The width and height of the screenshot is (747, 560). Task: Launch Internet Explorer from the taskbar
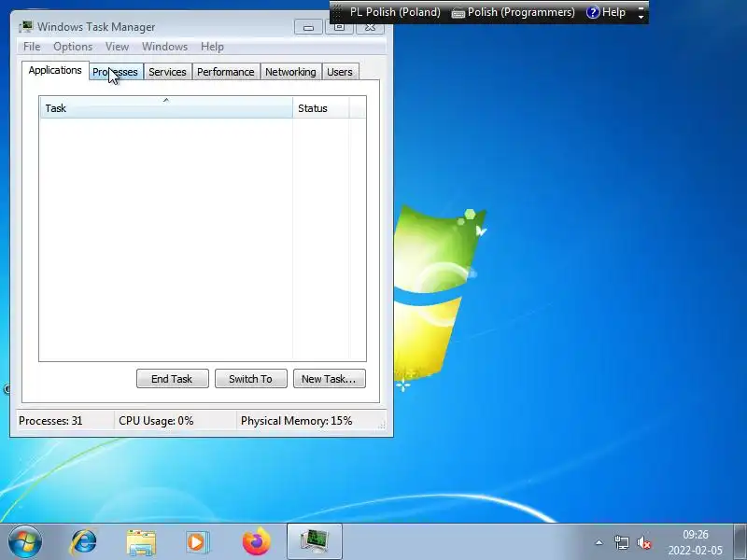point(84,542)
